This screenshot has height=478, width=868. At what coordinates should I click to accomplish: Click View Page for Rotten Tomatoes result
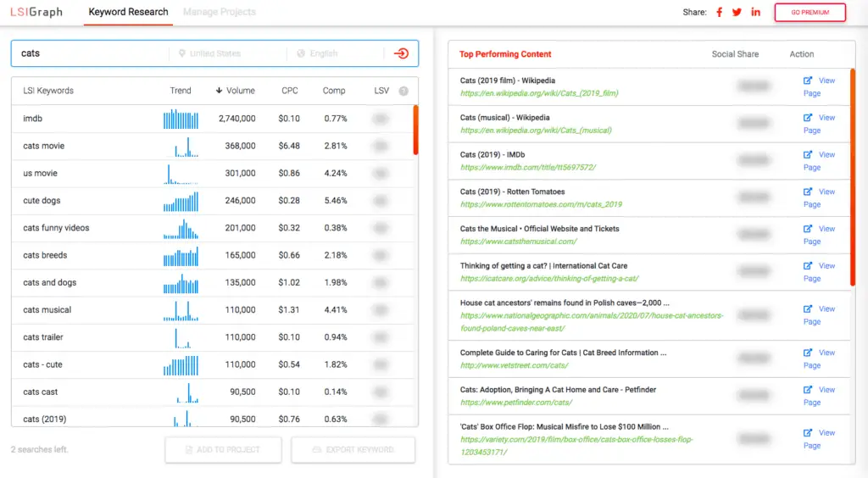coord(820,197)
